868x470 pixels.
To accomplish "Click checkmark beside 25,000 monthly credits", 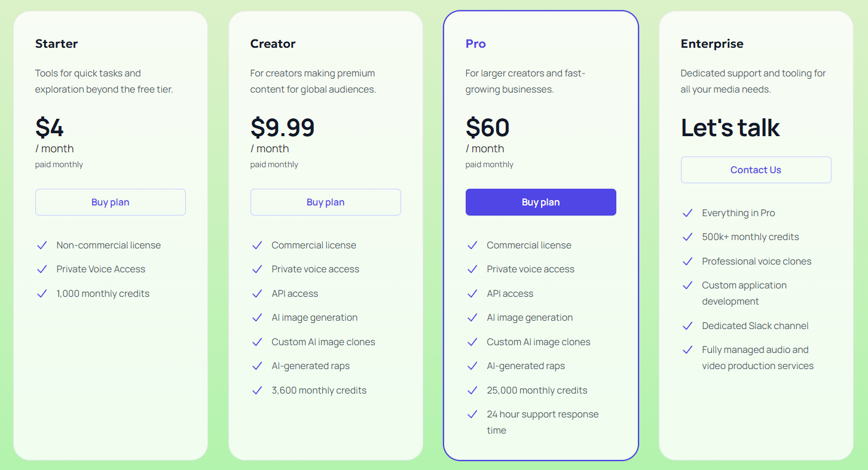I will pos(472,391).
